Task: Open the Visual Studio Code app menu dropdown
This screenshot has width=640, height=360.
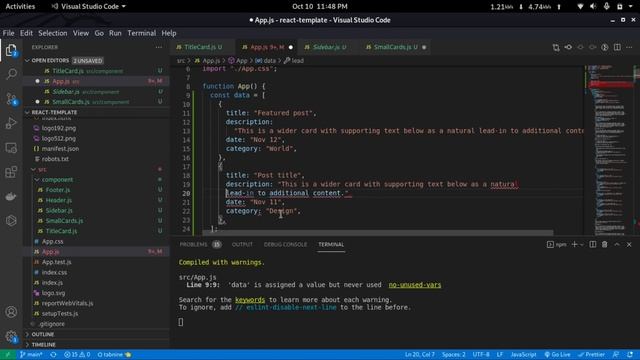Action: pos(89,7)
